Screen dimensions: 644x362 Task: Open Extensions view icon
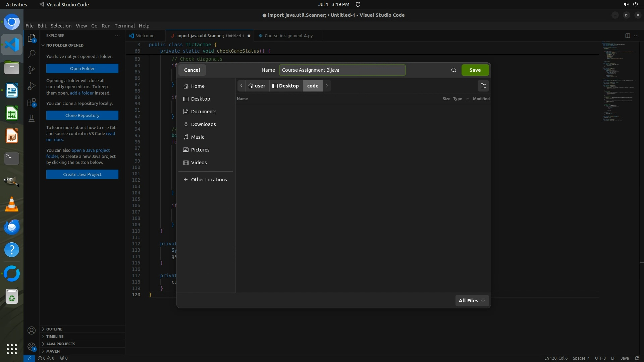pos(32,103)
